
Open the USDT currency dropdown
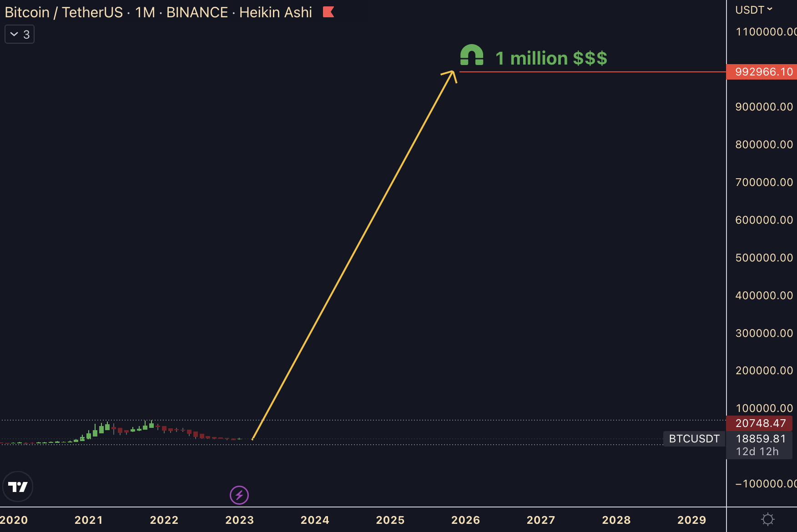click(x=753, y=10)
